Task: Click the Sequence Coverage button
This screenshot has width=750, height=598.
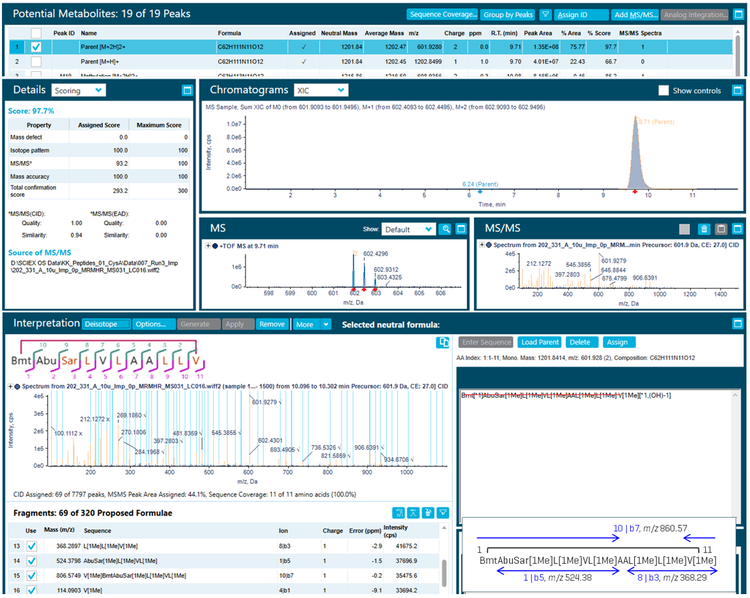Action: (441, 15)
